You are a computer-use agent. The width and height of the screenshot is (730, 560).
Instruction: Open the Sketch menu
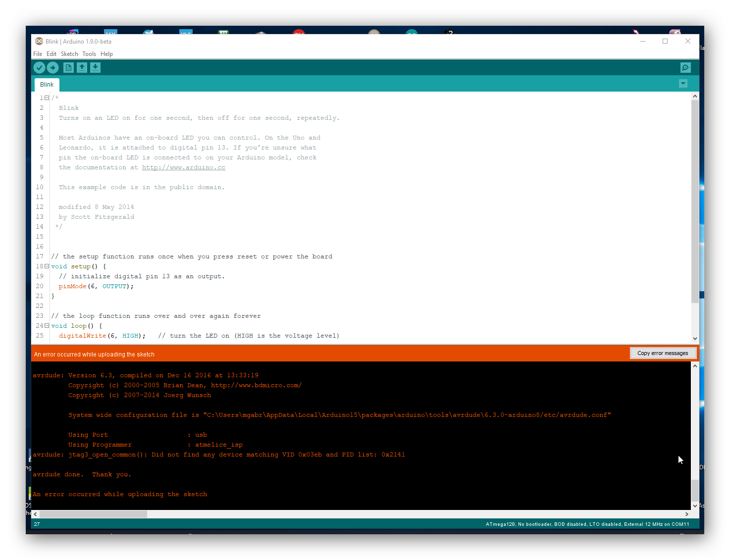[69, 54]
